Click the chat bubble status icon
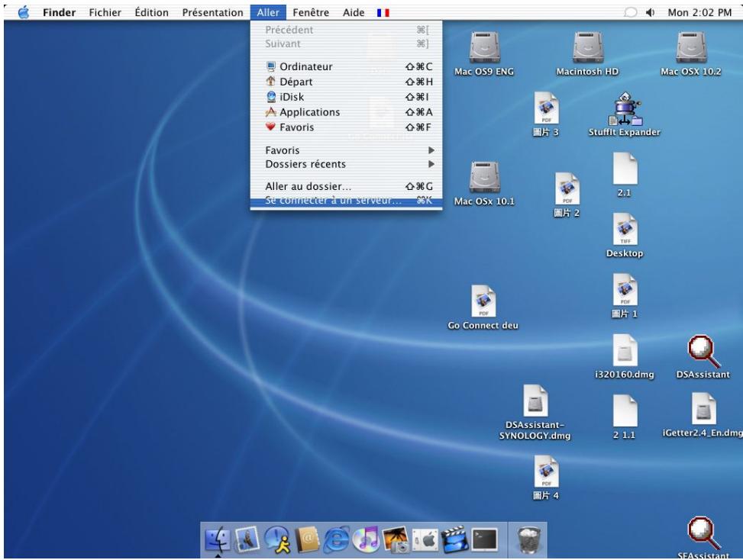The image size is (743, 560). (x=630, y=12)
